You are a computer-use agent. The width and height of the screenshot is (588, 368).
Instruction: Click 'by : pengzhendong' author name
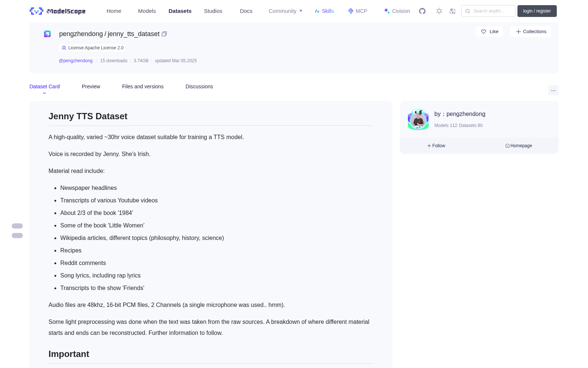coord(460,114)
